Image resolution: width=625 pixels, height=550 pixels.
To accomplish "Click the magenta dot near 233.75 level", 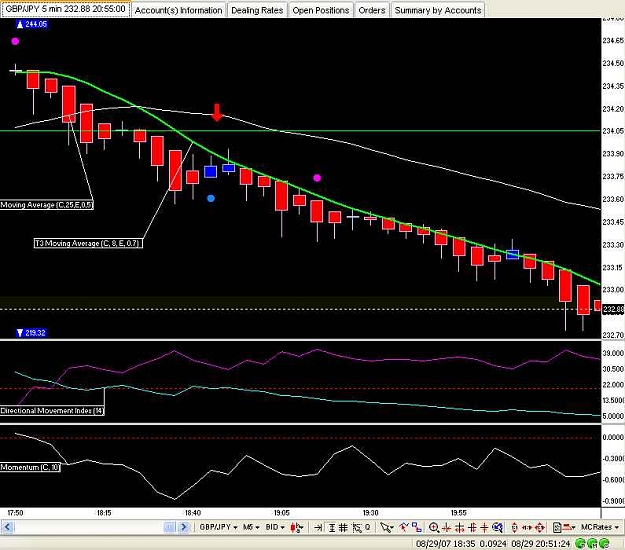I will tap(317, 178).
